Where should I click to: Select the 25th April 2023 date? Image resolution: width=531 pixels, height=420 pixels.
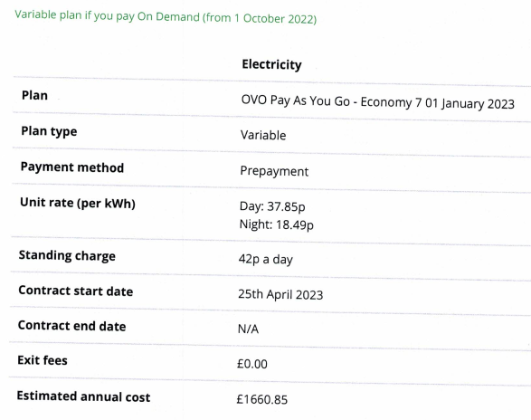[x=280, y=294]
